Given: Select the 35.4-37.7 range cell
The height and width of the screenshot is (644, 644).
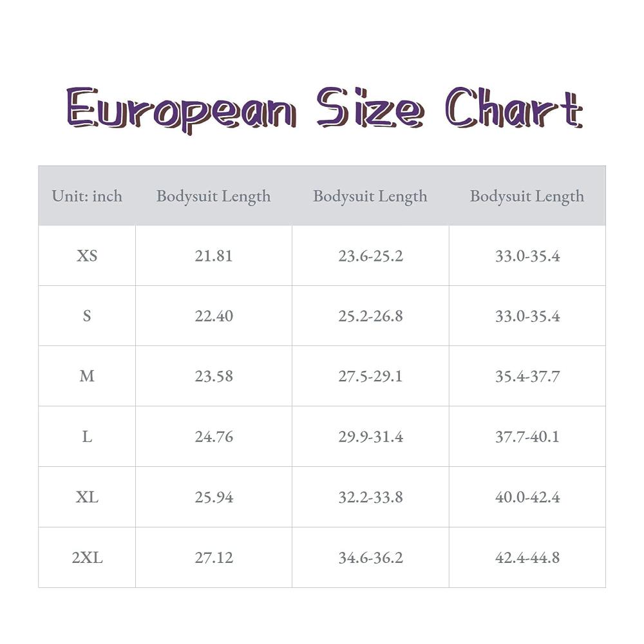Looking at the screenshot, I should tap(527, 376).
